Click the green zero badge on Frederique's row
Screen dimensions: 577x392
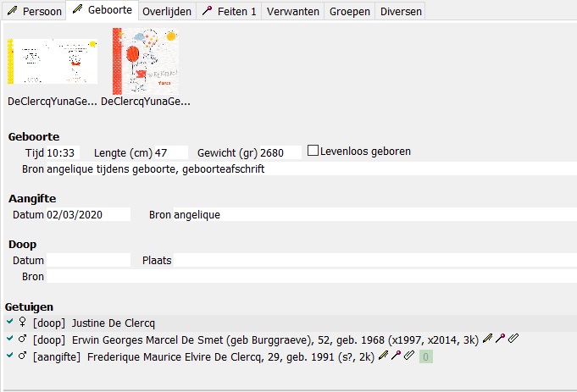(x=427, y=357)
